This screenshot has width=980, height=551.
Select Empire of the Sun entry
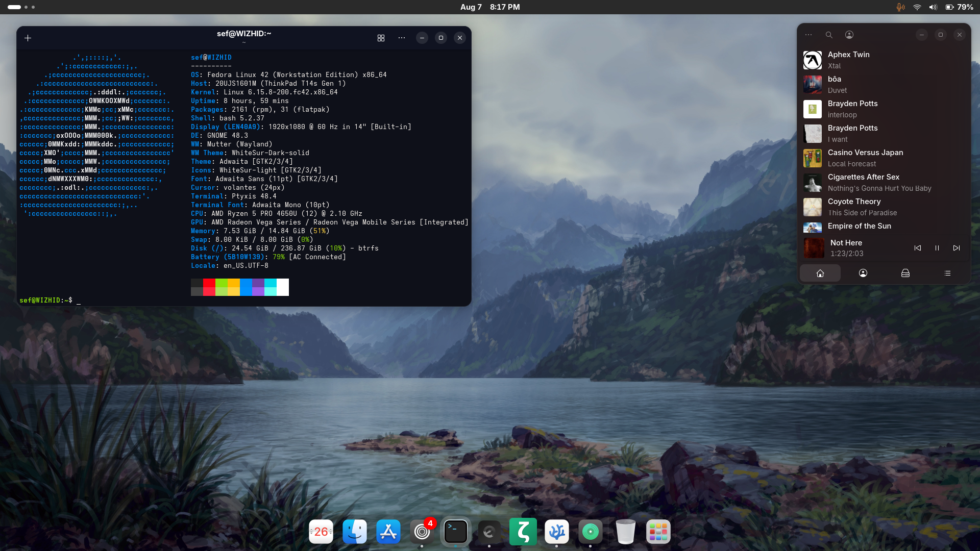tap(884, 227)
